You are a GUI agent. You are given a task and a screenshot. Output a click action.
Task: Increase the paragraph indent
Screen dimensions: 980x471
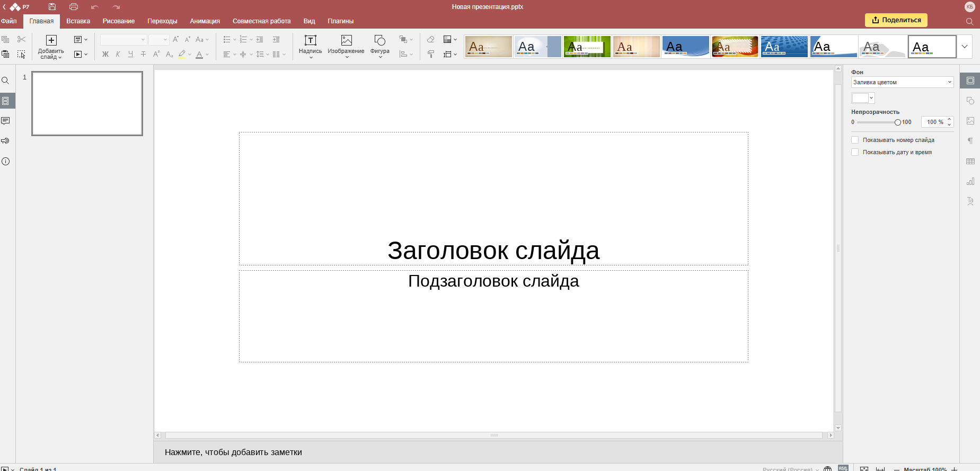pos(276,39)
